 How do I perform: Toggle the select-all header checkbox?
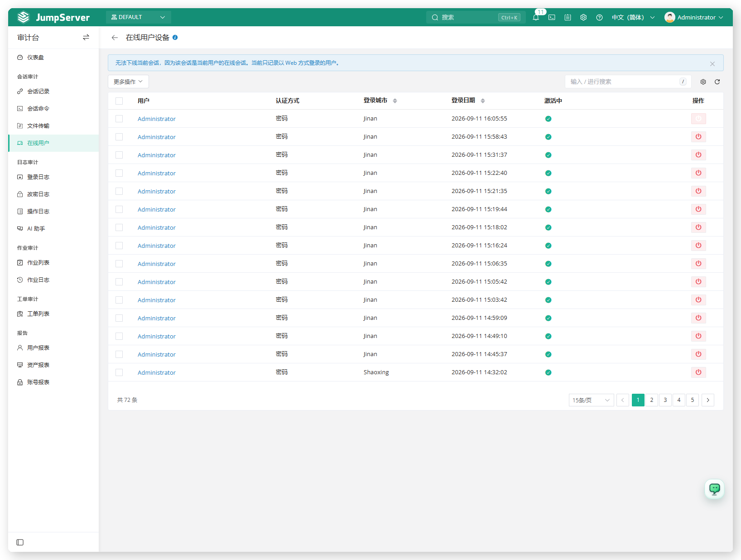coord(119,101)
